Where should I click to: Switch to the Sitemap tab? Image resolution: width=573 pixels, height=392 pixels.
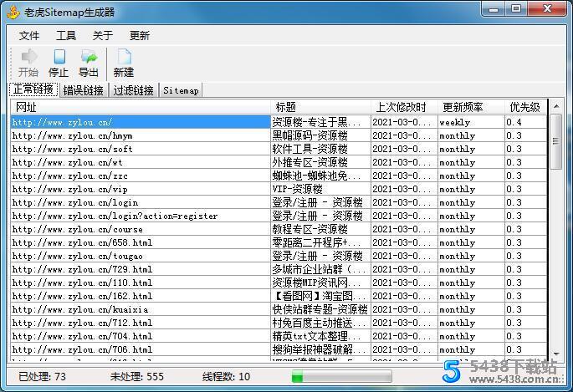(181, 90)
